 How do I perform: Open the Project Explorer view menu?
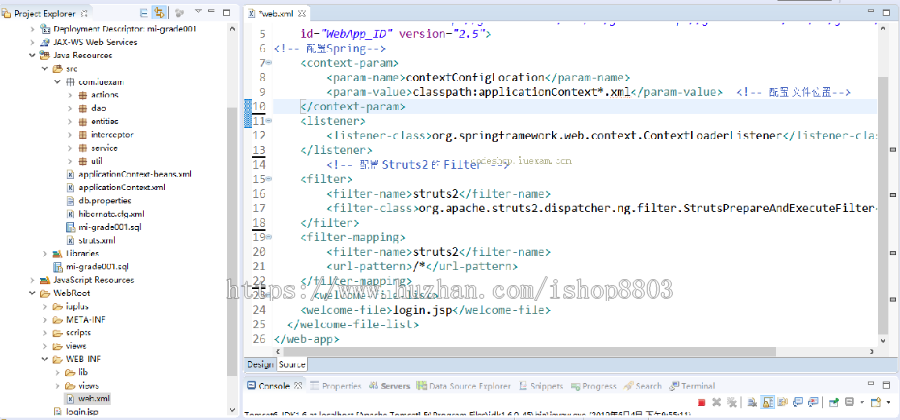(x=198, y=11)
